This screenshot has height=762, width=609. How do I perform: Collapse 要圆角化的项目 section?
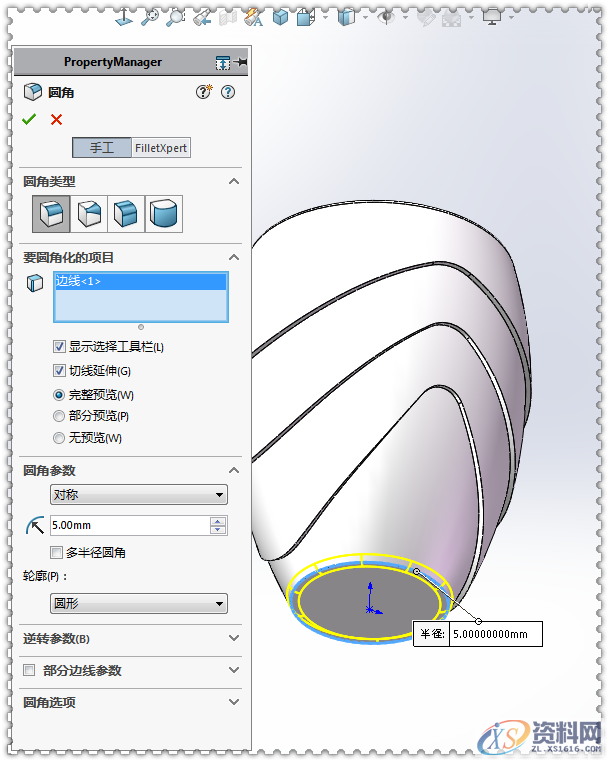point(234,257)
